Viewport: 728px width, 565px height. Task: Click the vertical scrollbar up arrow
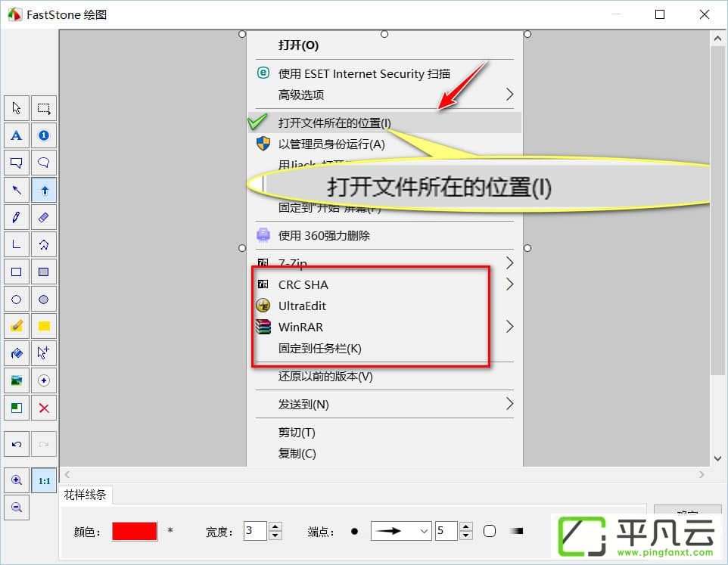[x=717, y=39]
